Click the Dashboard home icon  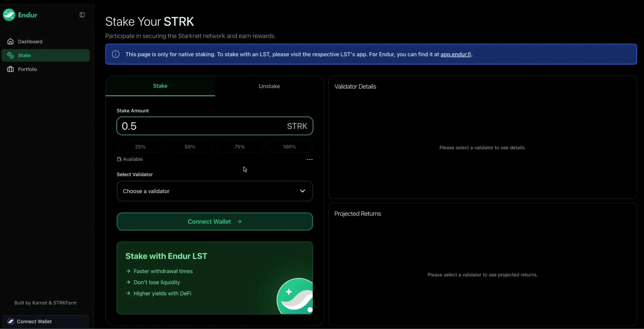10,42
